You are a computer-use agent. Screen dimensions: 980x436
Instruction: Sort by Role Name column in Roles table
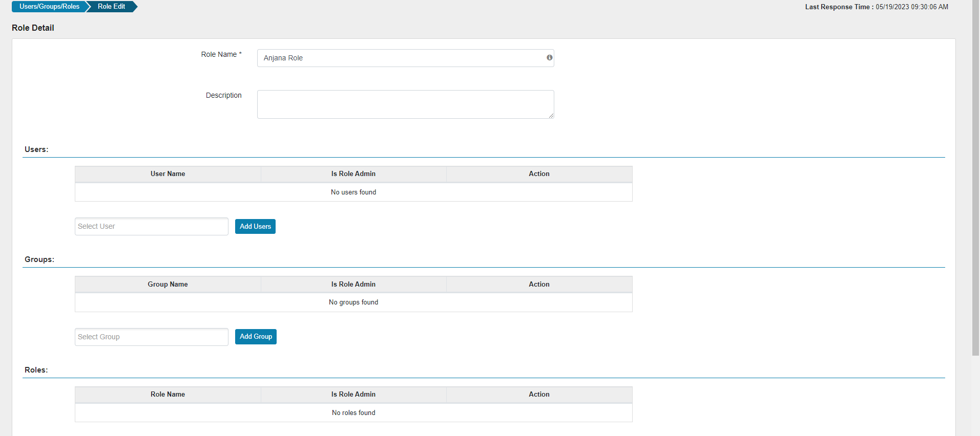(168, 395)
